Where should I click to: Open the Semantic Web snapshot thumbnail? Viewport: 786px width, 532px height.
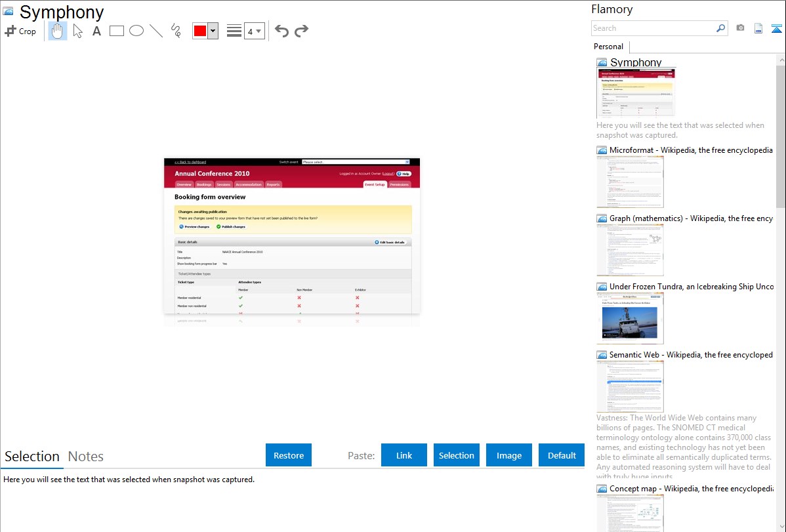tap(630, 386)
